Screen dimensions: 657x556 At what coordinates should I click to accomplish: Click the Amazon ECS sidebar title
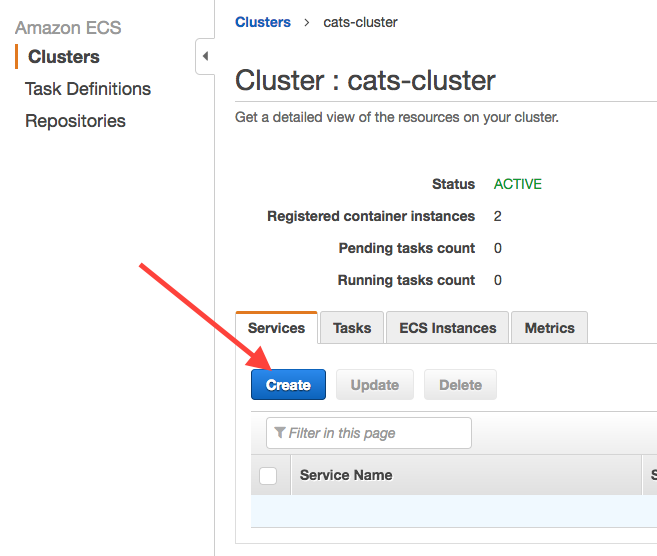point(68,28)
